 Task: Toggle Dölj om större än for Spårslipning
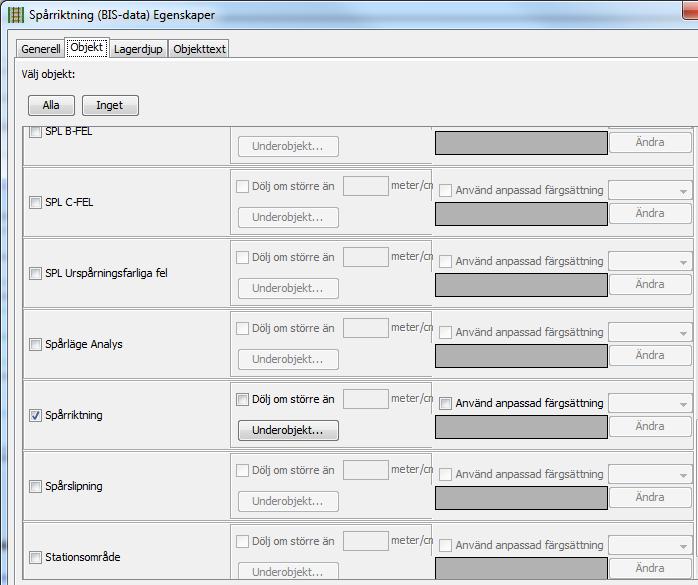click(242, 471)
